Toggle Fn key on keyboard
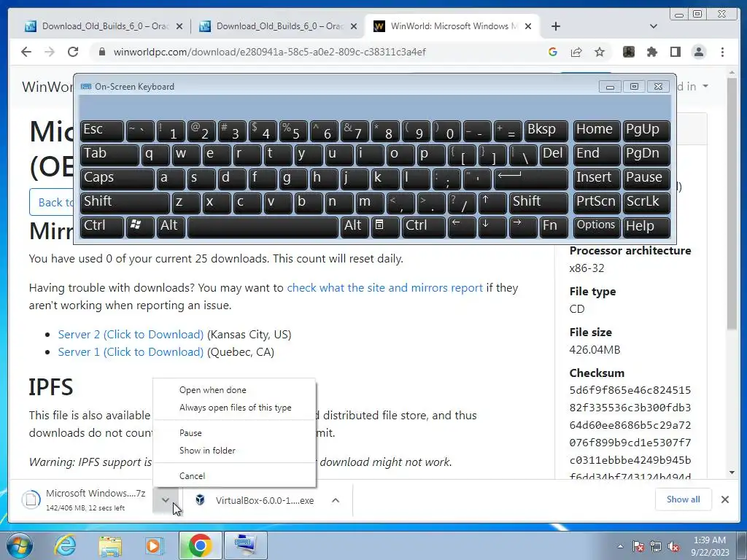Image resolution: width=747 pixels, height=560 pixels. (554, 226)
